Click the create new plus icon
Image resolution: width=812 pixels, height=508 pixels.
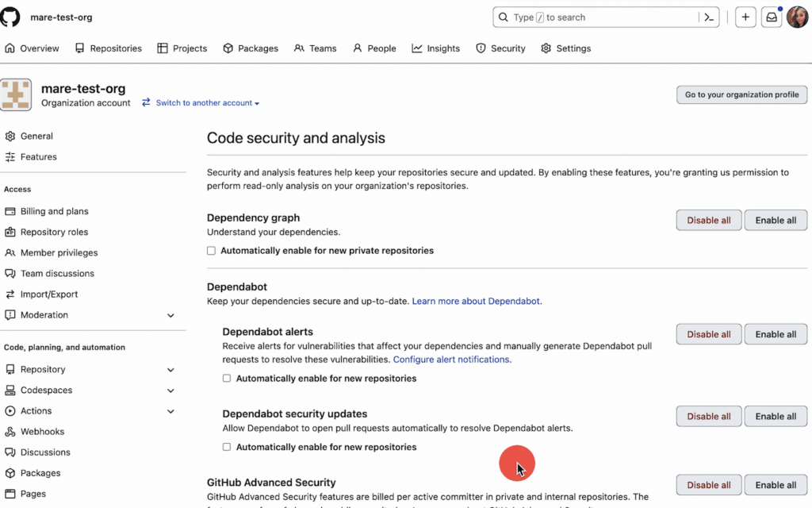[x=745, y=17]
